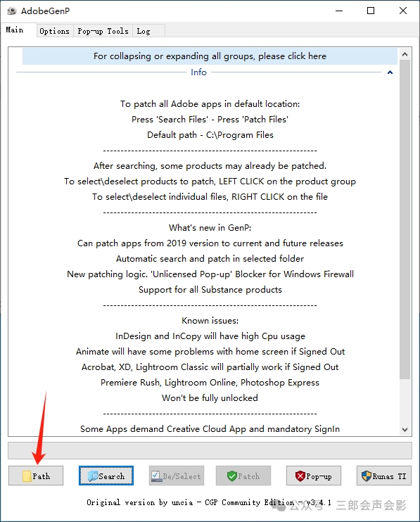
Task: Click the scrollbar up arrow in the info list
Action: [x=405, y=54]
